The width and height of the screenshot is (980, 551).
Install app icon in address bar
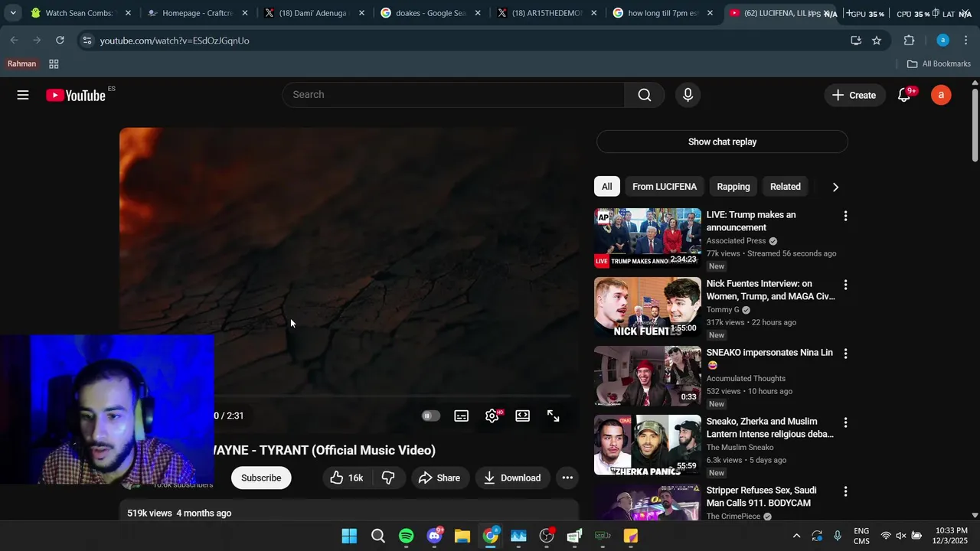tap(856, 41)
